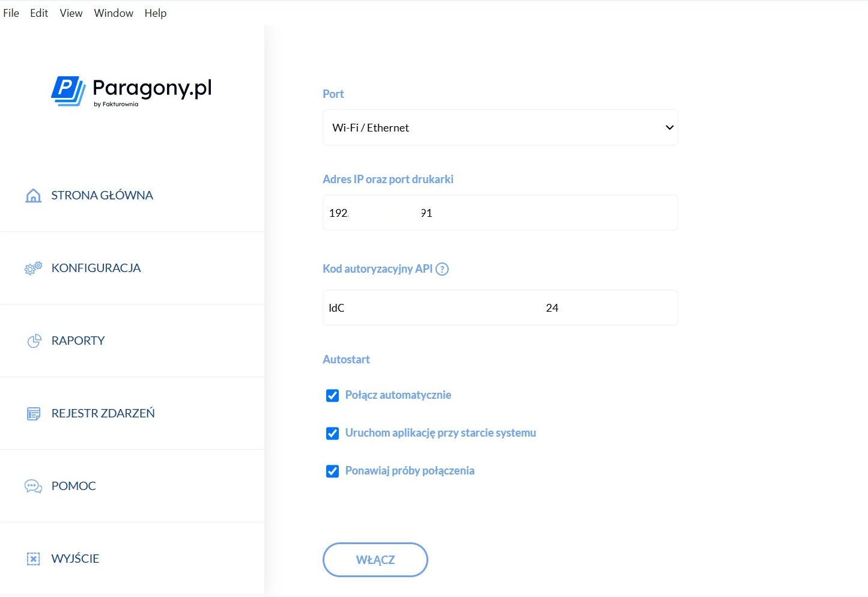Uncheck Uruchom aplikację przy starcie systemu

332,433
